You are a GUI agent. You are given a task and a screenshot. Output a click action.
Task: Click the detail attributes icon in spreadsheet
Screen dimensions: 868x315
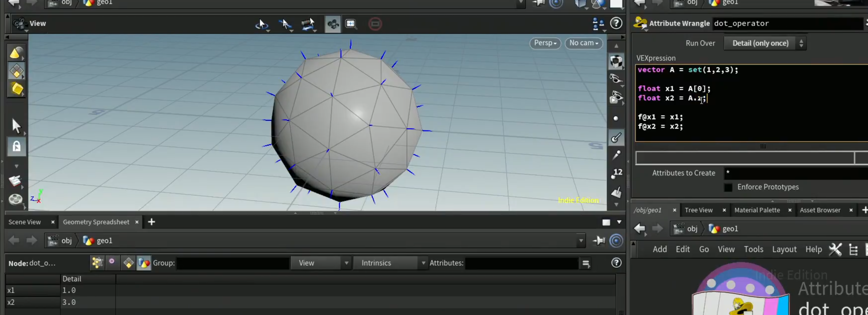pyautogui.click(x=144, y=263)
